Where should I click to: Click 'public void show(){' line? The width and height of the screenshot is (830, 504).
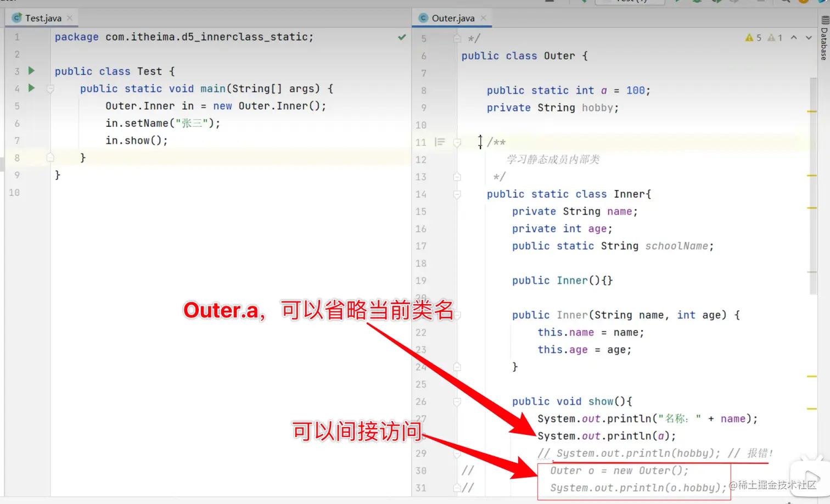coord(572,402)
